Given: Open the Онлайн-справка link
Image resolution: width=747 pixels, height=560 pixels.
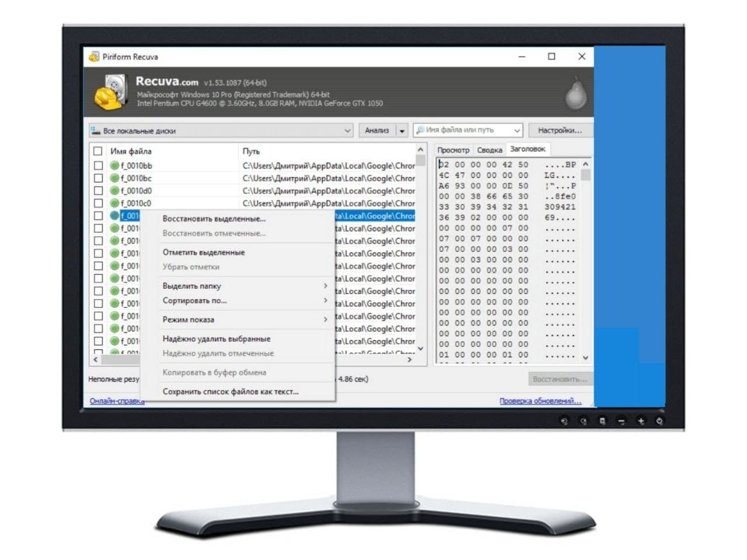Looking at the screenshot, I should pos(117,401).
